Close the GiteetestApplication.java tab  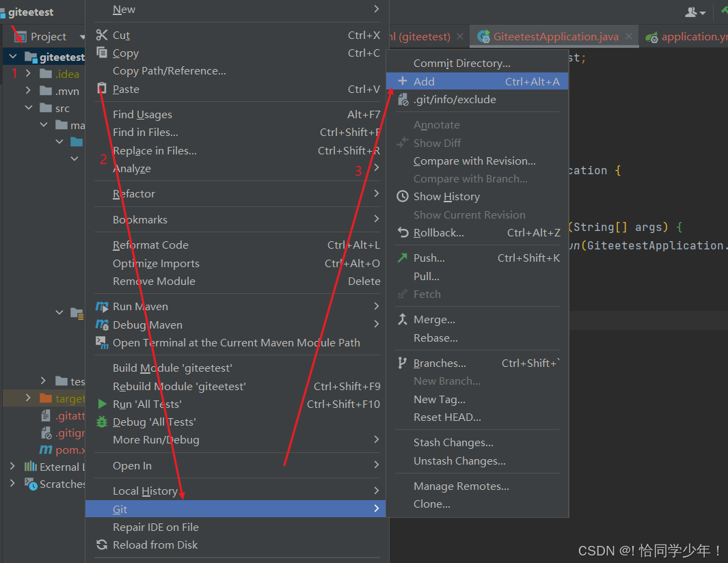tap(629, 36)
